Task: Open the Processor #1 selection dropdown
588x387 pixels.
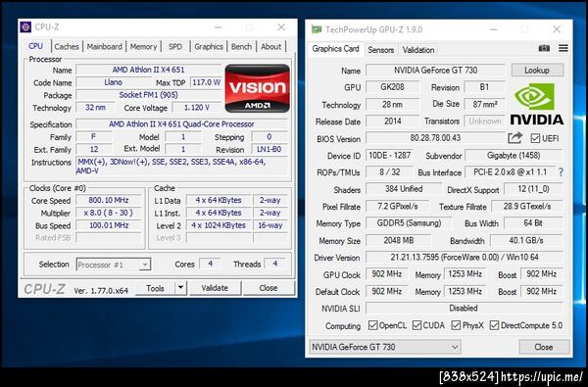Action: click(x=114, y=265)
